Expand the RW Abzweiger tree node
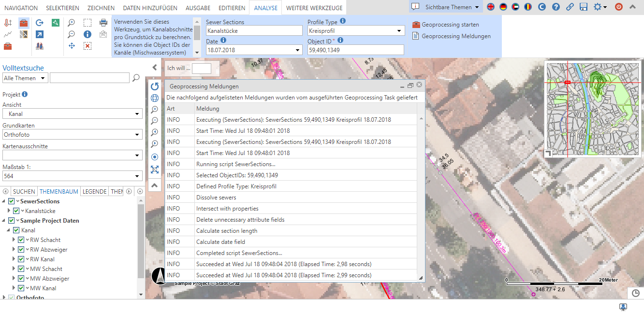This screenshot has width=644, height=312. pos(14,250)
